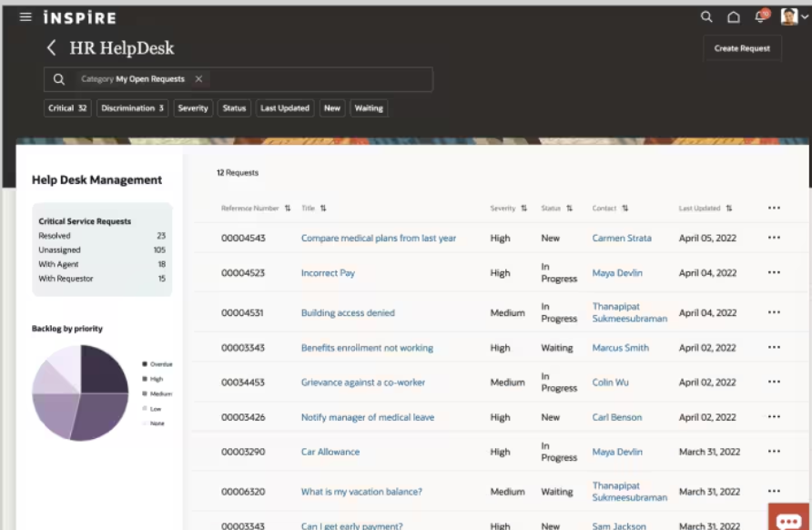Open actions for Compare medical plans row

(774, 238)
